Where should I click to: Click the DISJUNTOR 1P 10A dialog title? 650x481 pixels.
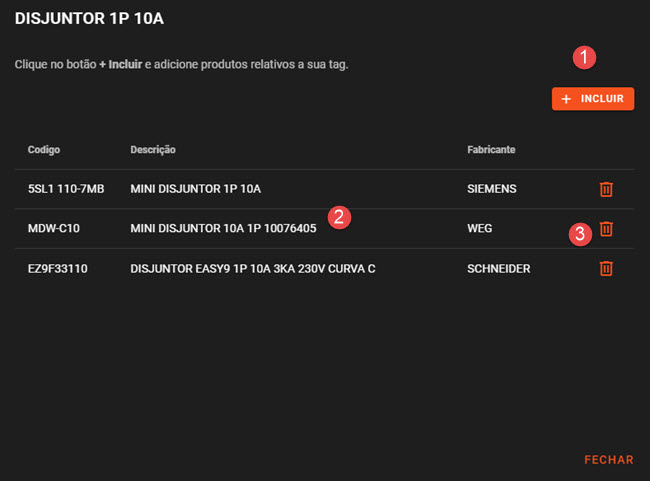coord(88,19)
